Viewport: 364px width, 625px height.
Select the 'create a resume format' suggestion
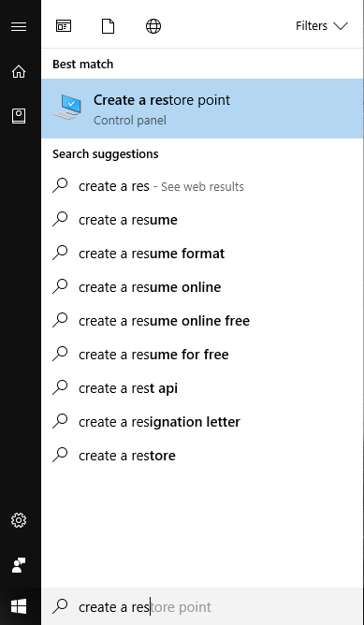[x=202, y=254]
